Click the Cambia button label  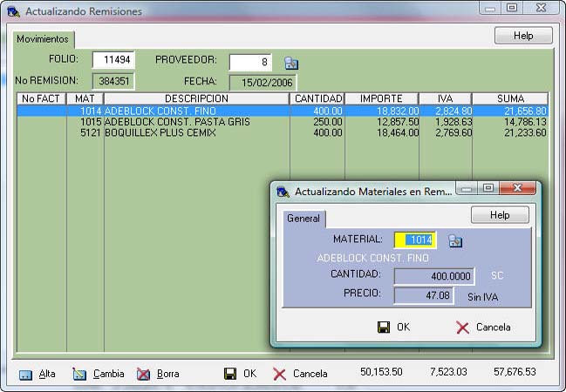pos(109,374)
